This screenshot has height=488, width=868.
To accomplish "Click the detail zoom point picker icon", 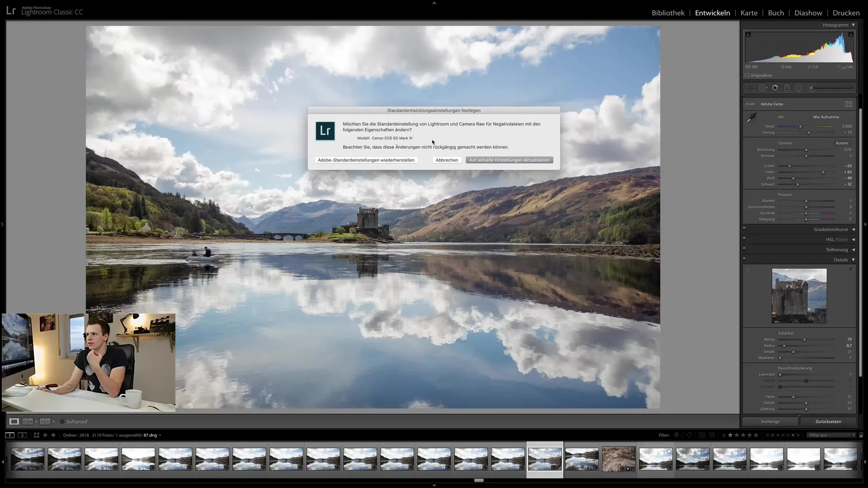I will pyautogui.click(x=748, y=270).
